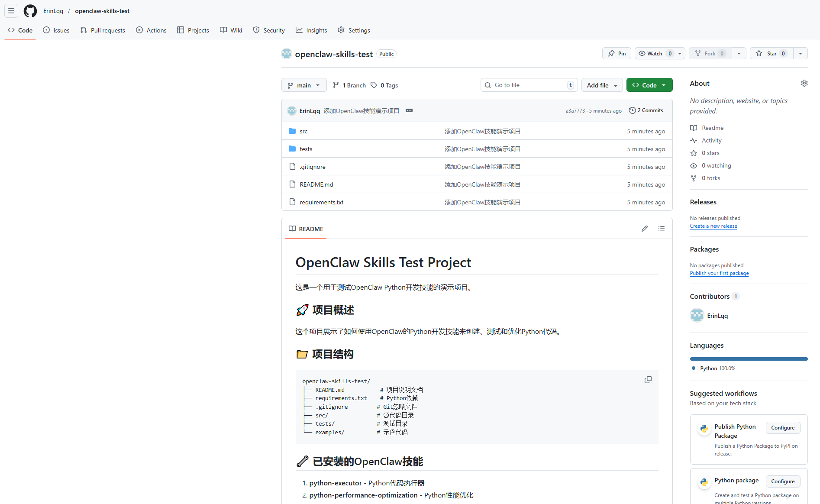820x504 pixels.
Task: Click openclaw-skills-test breadcrumb link
Action: point(102,11)
